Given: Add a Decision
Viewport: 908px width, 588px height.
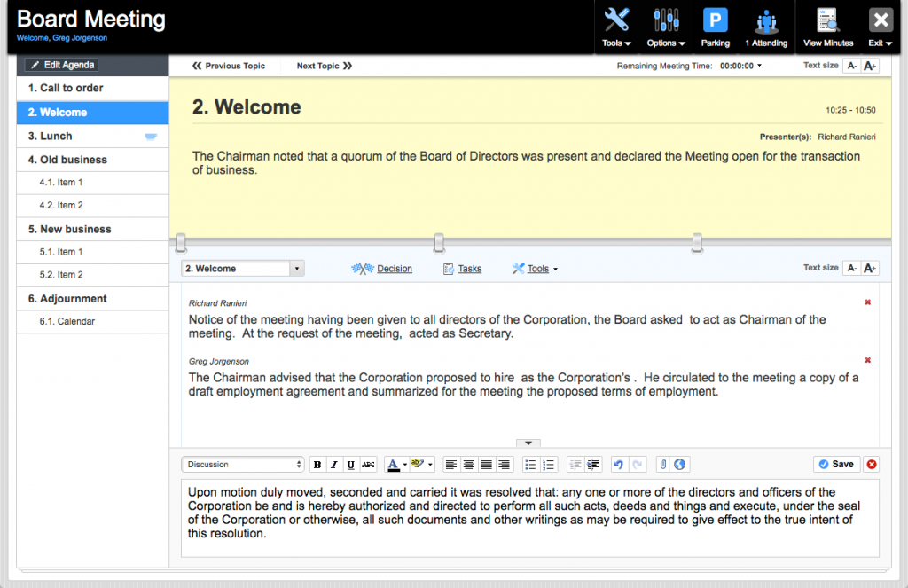Looking at the screenshot, I should pos(382,269).
